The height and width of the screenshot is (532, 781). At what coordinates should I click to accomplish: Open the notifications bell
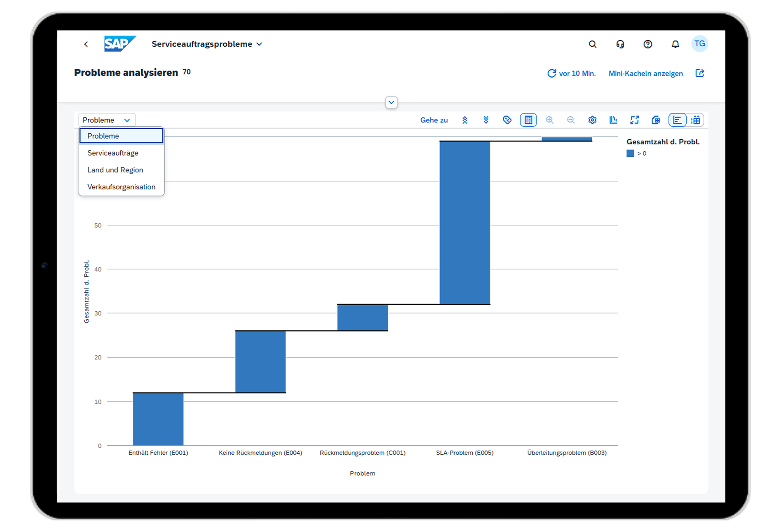(x=675, y=44)
